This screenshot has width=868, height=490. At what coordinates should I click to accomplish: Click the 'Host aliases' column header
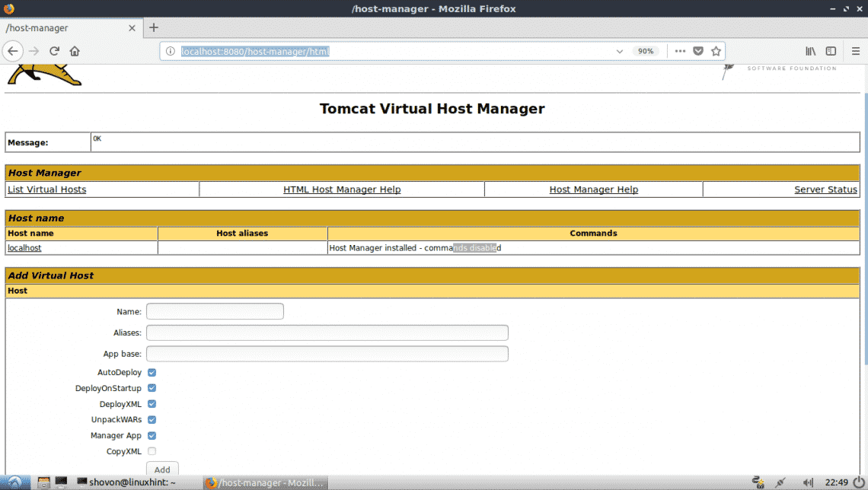point(242,234)
